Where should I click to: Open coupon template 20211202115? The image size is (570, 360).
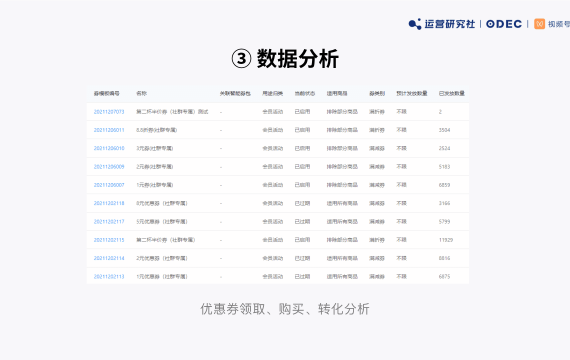(109, 240)
